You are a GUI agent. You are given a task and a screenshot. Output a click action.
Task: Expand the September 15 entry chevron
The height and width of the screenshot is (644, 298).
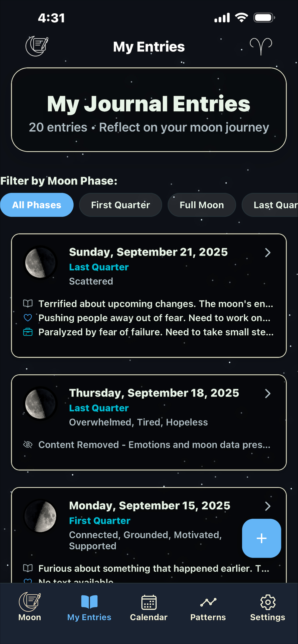click(267, 506)
